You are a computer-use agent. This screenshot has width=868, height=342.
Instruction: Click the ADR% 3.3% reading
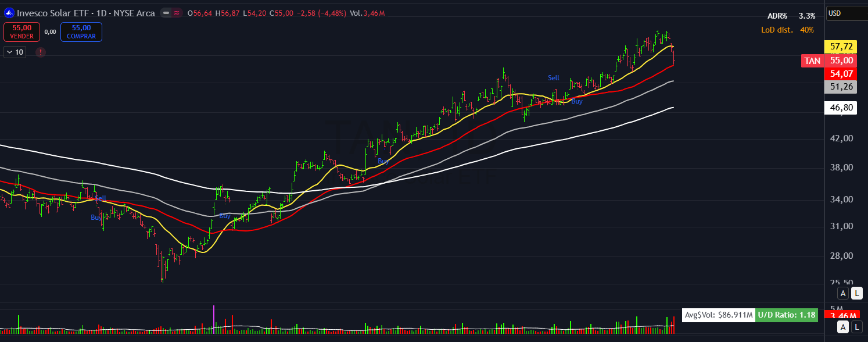coord(791,16)
